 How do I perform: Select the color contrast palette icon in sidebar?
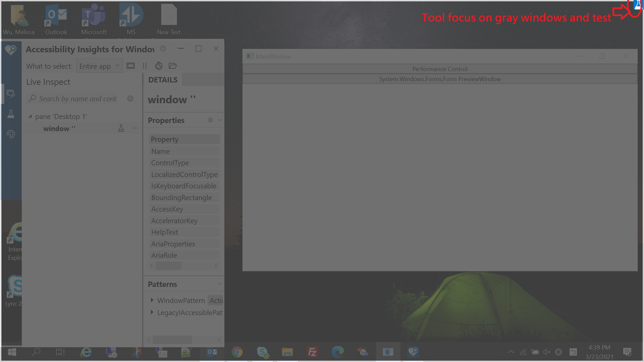pos(11,134)
